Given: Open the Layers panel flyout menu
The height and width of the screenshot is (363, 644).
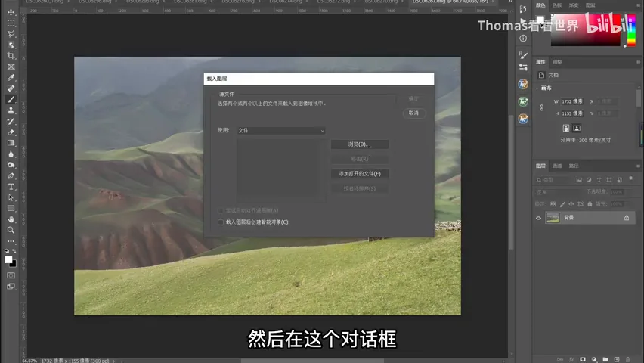Looking at the screenshot, I should pos(638,166).
